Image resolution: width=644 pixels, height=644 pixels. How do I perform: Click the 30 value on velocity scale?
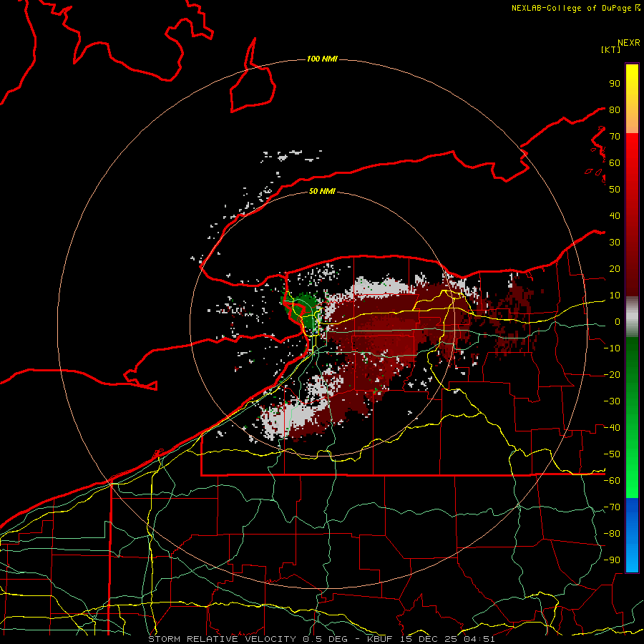pos(615,243)
